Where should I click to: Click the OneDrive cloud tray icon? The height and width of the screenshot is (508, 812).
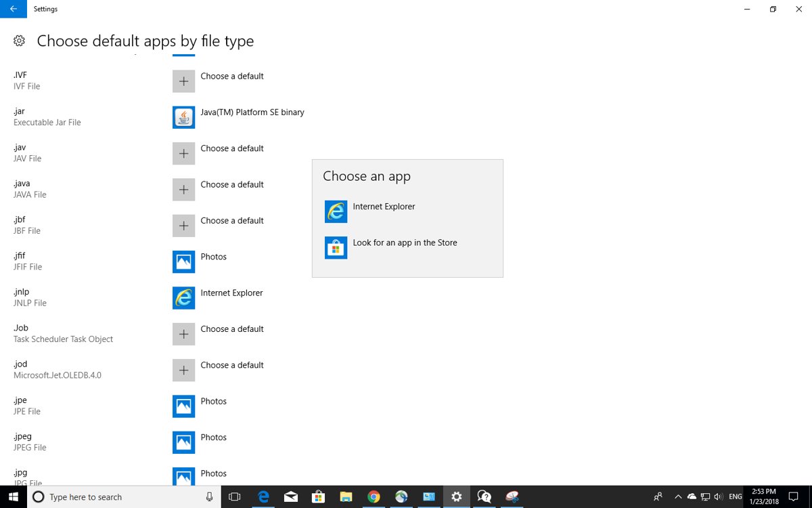coord(692,497)
